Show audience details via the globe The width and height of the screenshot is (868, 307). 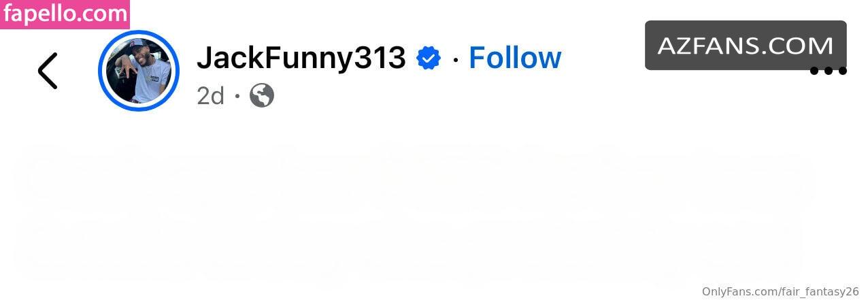[262, 95]
